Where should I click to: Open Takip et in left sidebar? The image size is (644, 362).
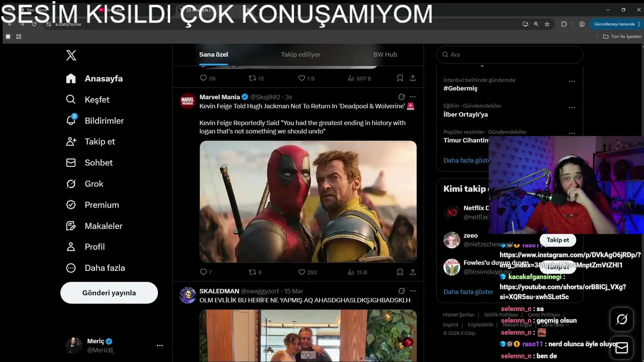[x=91, y=142]
